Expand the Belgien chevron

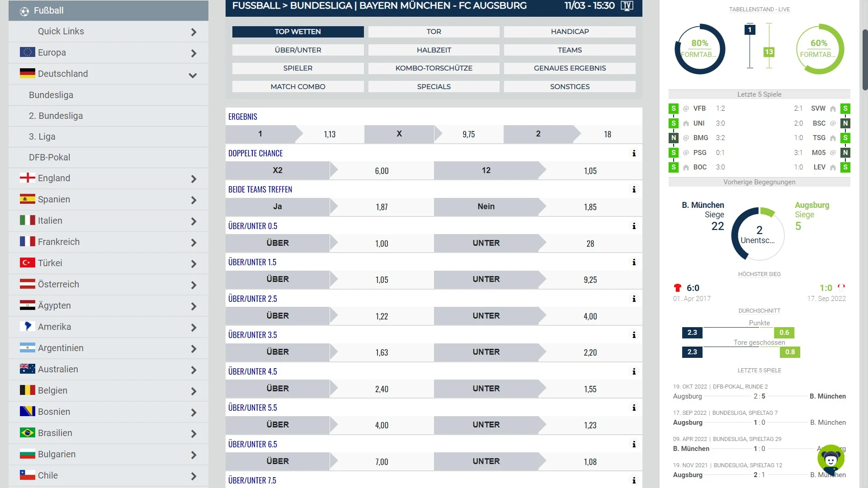(x=193, y=391)
